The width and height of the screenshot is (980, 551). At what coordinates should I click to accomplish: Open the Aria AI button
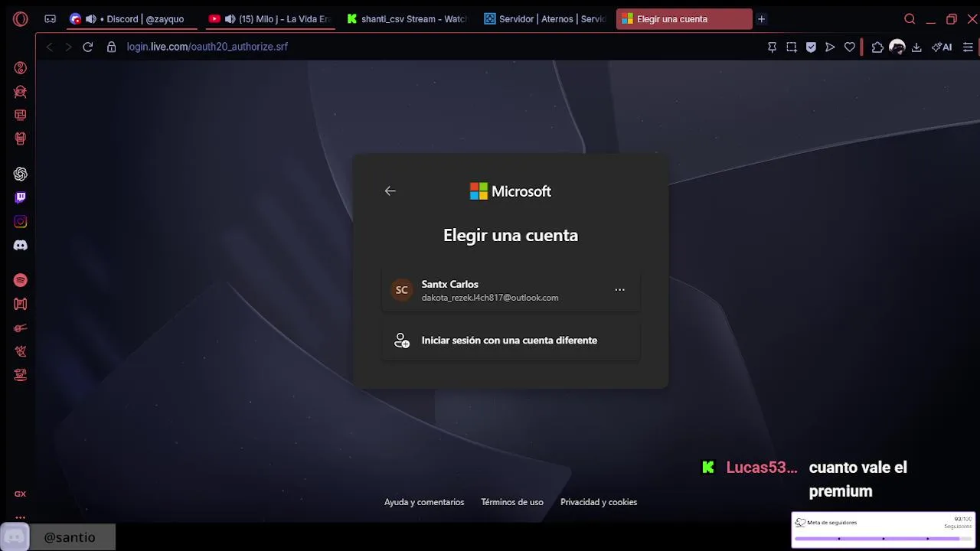pyautogui.click(x=942, y=47)
